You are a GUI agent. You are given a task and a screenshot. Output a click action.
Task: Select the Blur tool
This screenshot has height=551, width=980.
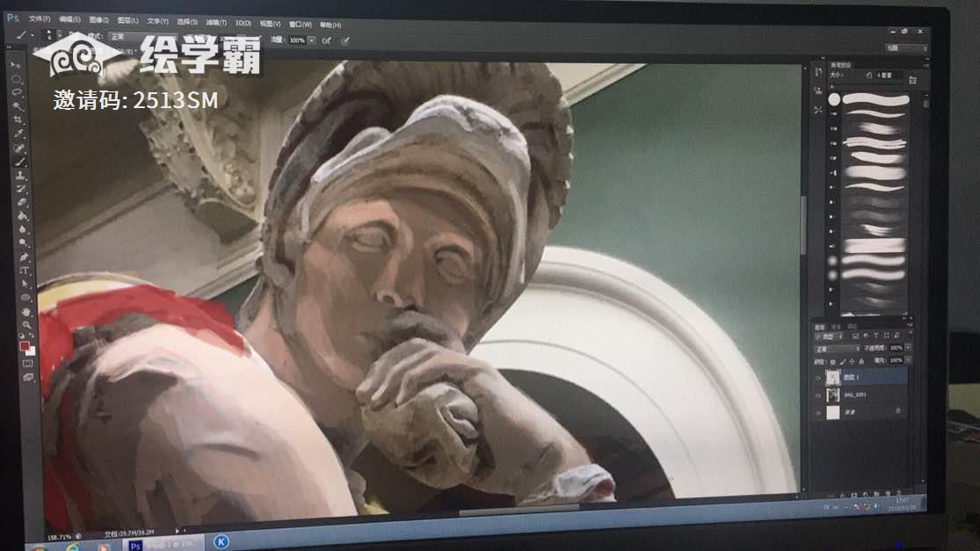click(23, 230)
